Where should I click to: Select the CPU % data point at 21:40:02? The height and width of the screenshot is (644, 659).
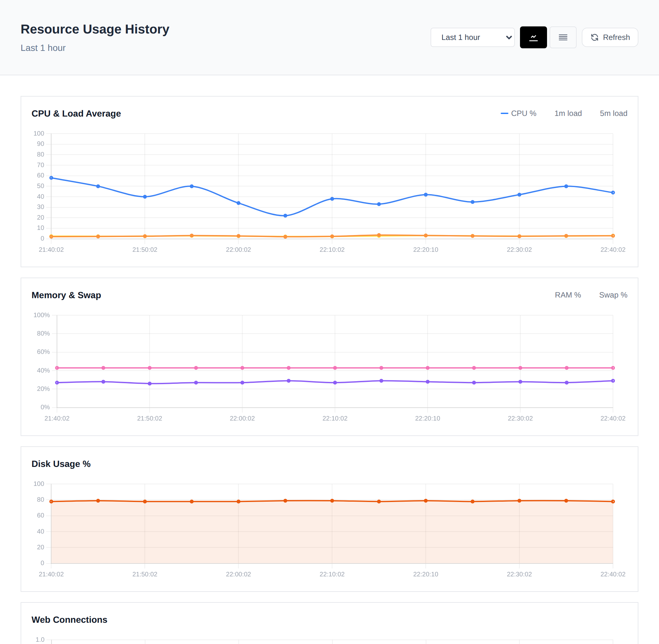tap(51, 178)
